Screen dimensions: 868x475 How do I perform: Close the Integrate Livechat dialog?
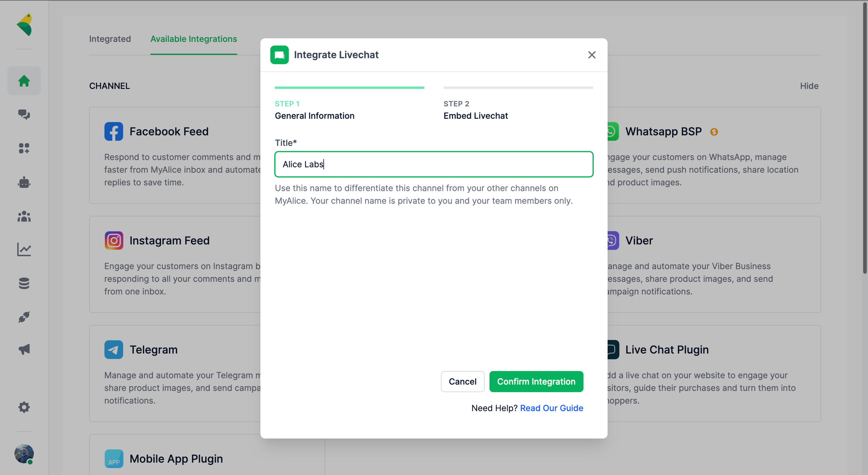591,55
